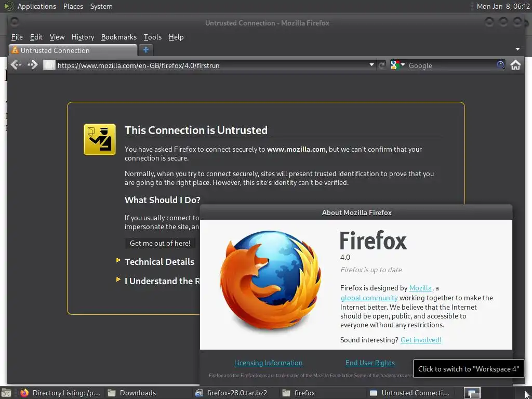
Task: Go forward using the forward arrow
Action: click(x=33, y=65)
